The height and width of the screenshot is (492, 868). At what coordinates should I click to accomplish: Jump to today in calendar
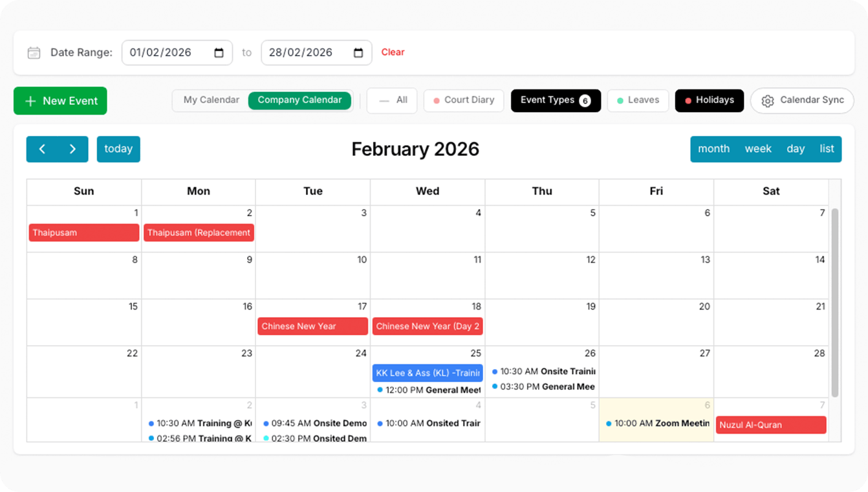click(118, 149)
